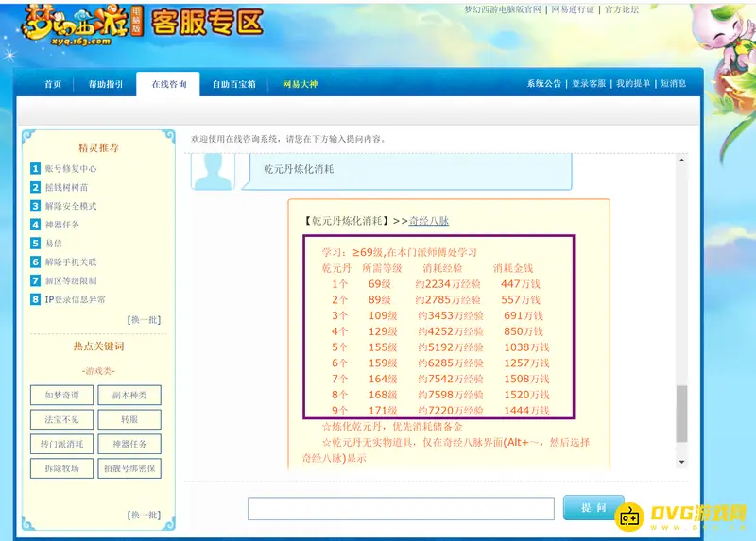This screenshot has height=541, width=756.
Task: Open the IP登录信息异常 recommendation
Action: coord(76,299)
